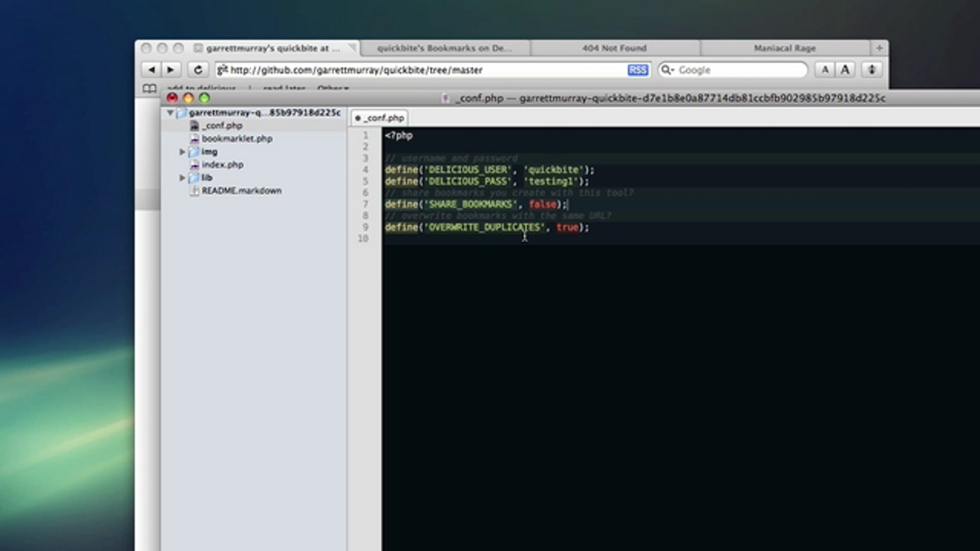The image size is (980, 551).
Task: Collapse the garrettmurray project root triangle
Action: (170, 113)
